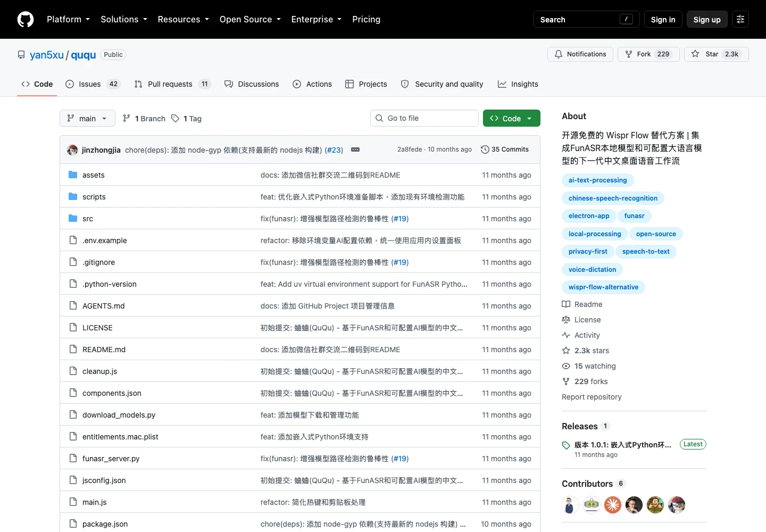
Task: Expand the Platform menu
Action: (68, 19)
